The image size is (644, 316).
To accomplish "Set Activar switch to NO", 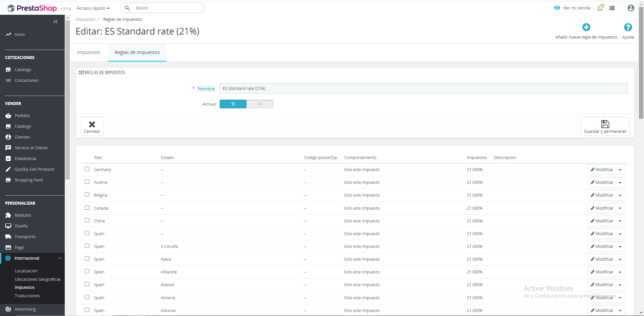I will coord(260,104).
